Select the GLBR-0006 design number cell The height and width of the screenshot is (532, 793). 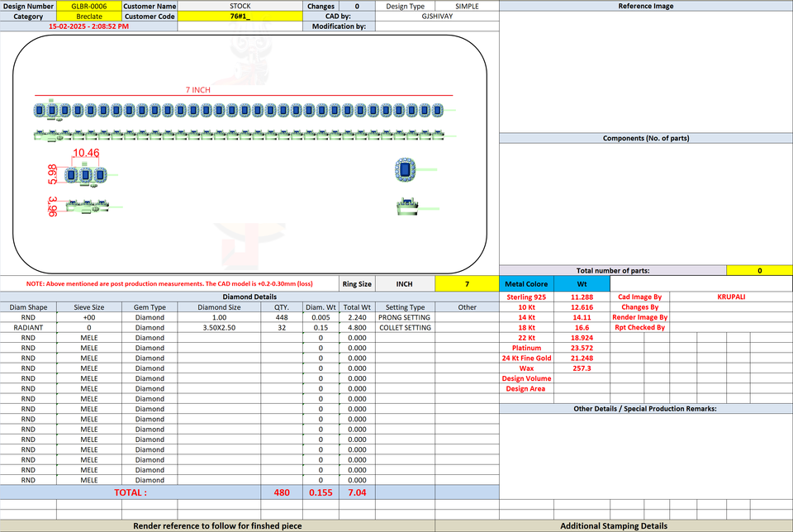(89, 6)
